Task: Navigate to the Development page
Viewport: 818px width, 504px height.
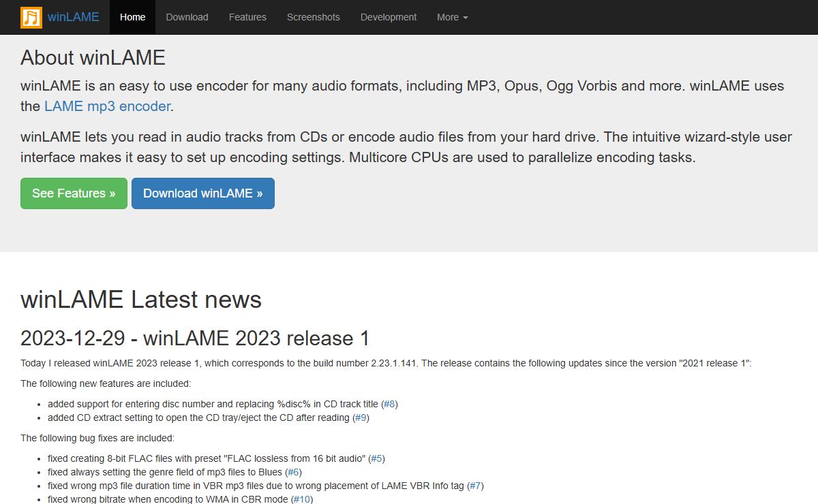Action: coord(389,17)
